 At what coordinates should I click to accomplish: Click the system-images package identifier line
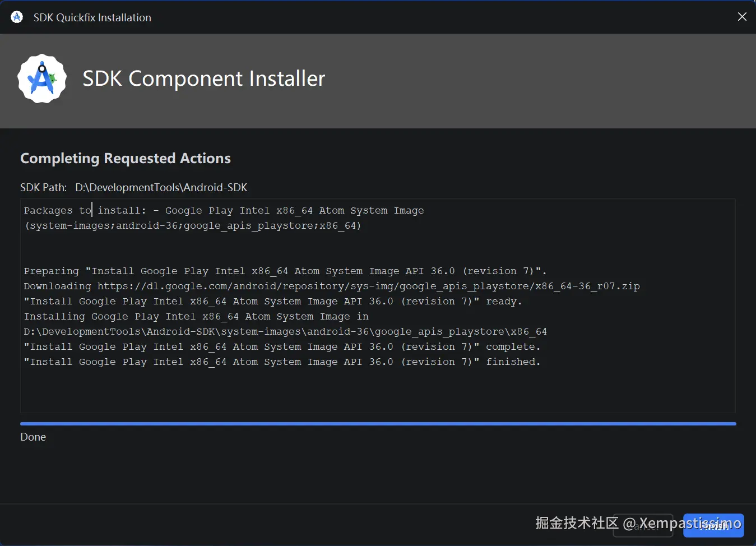coord(192,225)
